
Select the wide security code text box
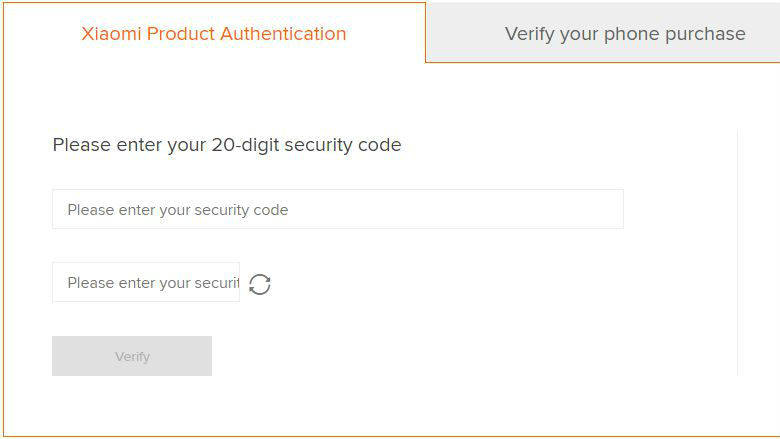coord(337,210)
